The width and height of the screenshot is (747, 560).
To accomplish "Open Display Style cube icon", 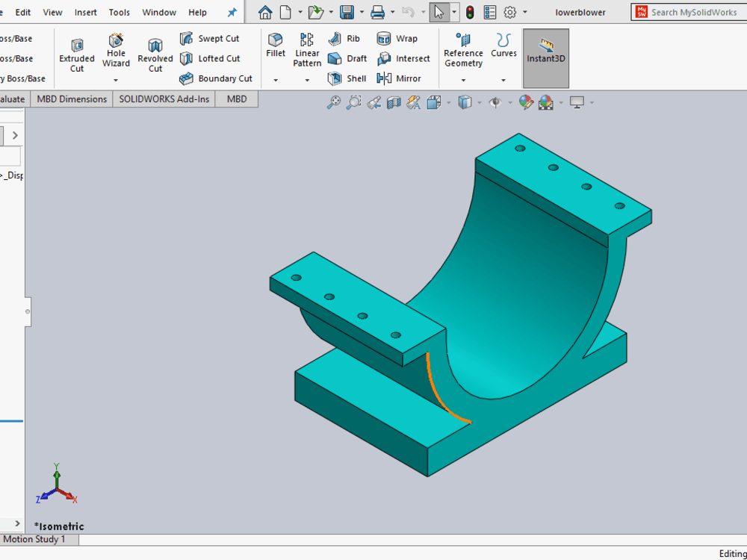I will (x=465, y=102).
